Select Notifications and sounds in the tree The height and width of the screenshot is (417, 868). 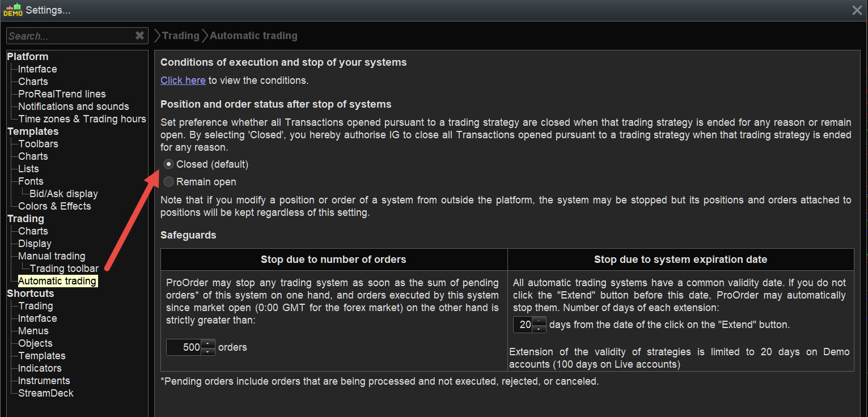73,107
